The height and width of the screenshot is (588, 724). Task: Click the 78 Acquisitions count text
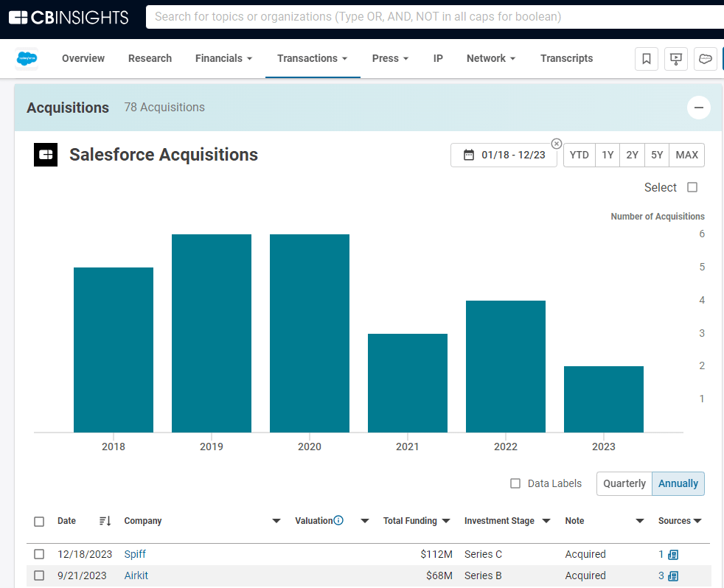[x=164, y=107]
